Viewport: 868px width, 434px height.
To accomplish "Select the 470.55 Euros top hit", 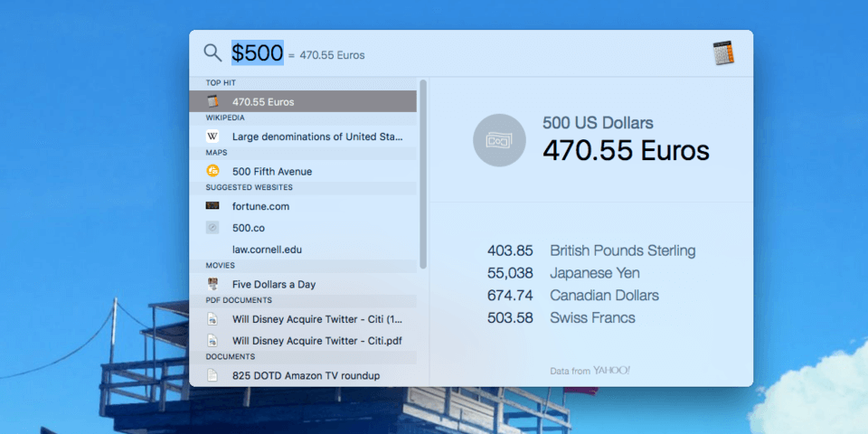I will 303,102.
